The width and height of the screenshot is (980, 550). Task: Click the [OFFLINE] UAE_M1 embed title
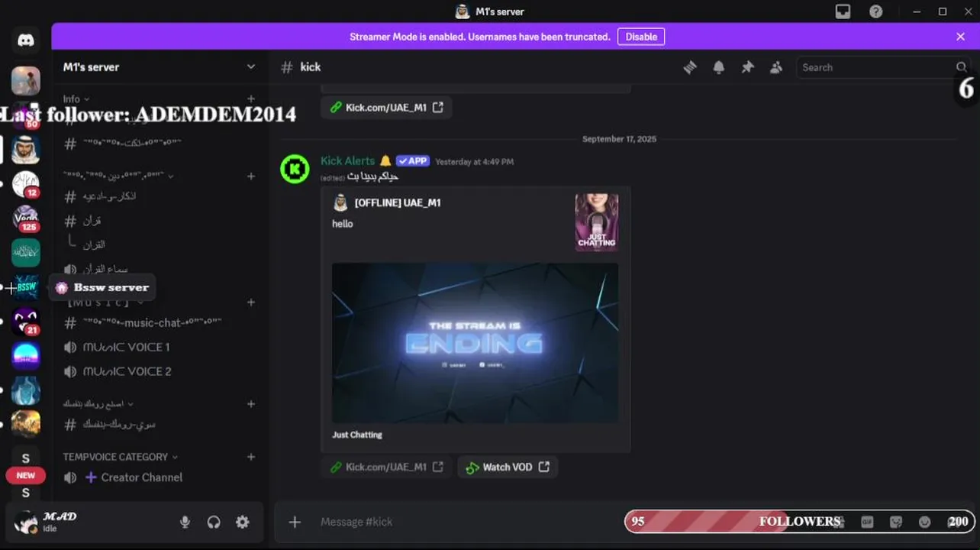click(398, 202)
